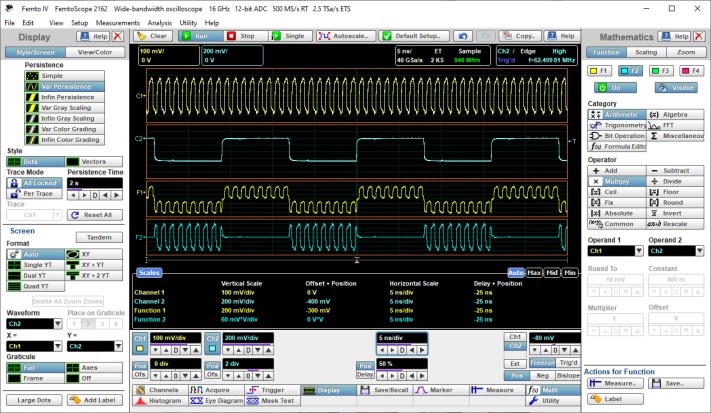Toggle the function On button

[x=615, y=87]
